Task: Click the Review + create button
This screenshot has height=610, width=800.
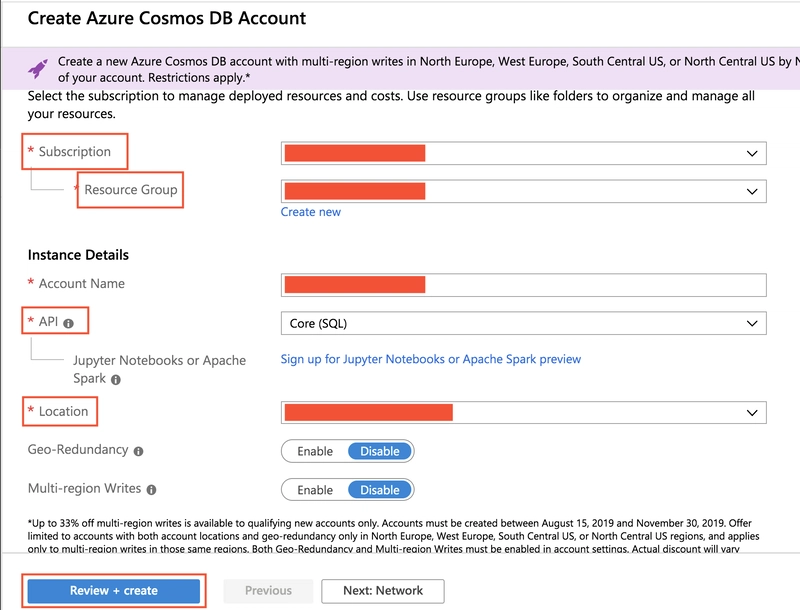Action: click(x=114, y=591)
